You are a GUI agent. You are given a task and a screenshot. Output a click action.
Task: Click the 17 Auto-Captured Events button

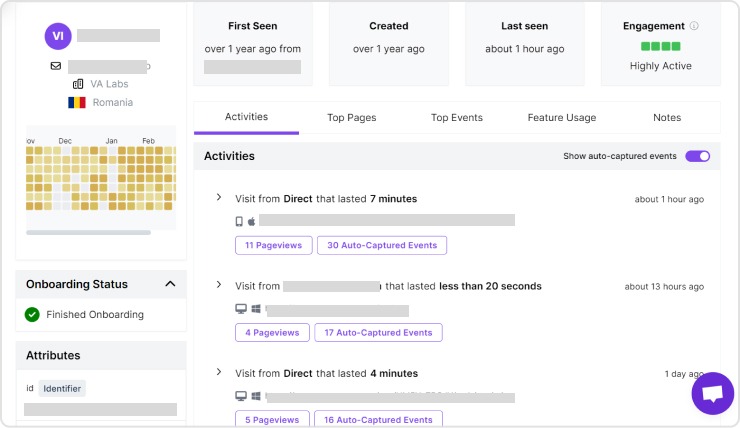[x=378, y=333]
